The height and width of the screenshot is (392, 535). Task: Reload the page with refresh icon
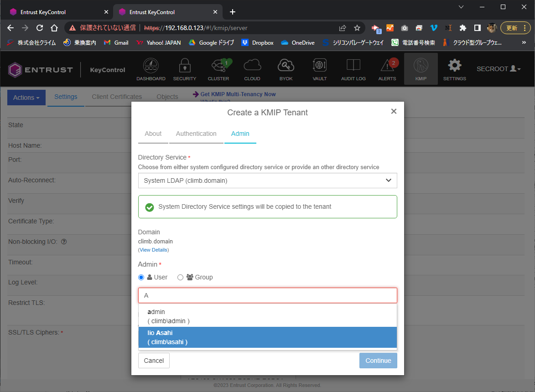pyautogui.click(x=40, y=28)
